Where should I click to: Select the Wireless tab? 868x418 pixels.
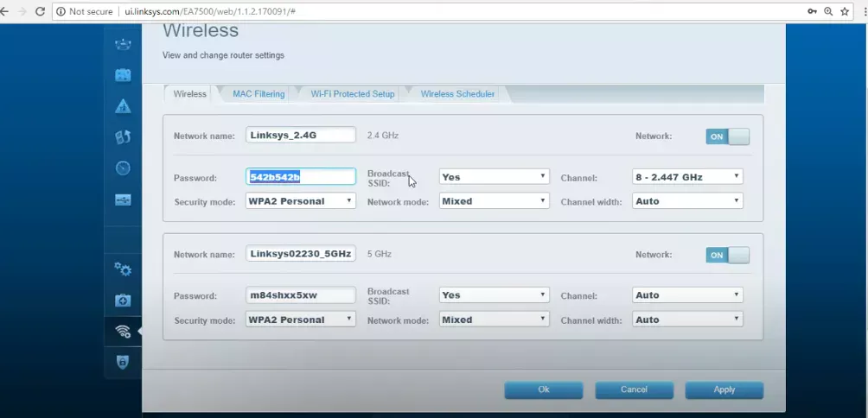coord(190,94)
